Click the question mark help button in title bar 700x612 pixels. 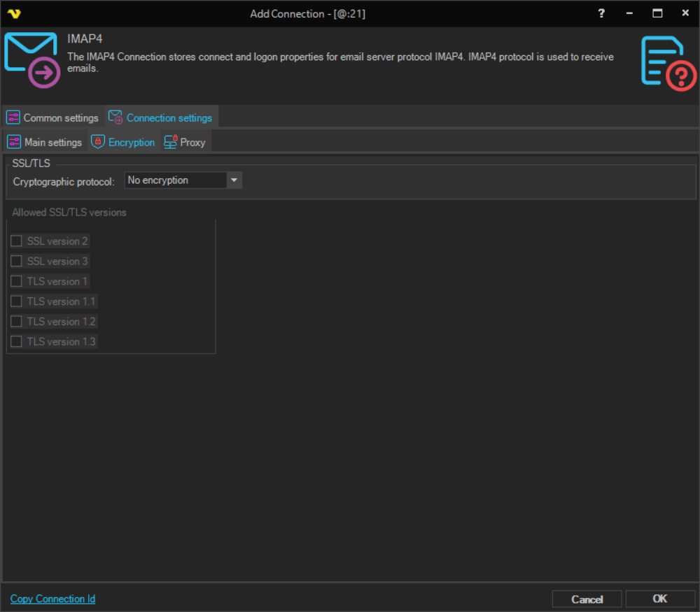click(x=601, y=13)
